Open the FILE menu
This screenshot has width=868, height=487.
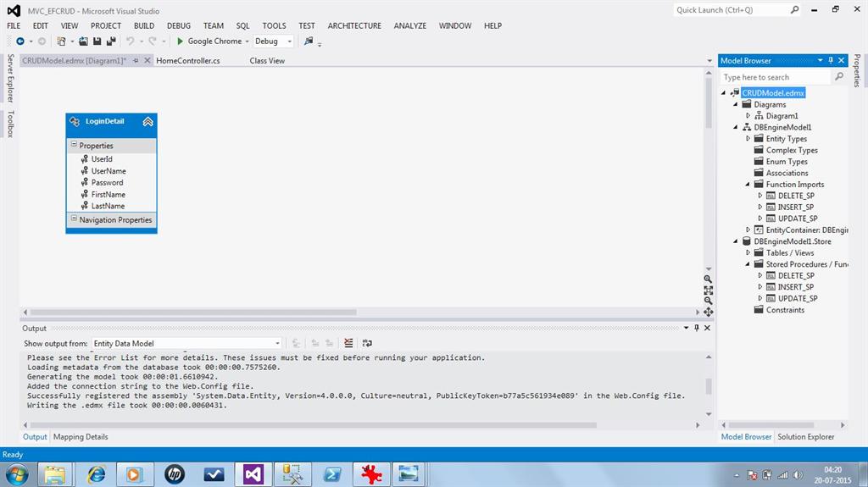click(14, 26)
